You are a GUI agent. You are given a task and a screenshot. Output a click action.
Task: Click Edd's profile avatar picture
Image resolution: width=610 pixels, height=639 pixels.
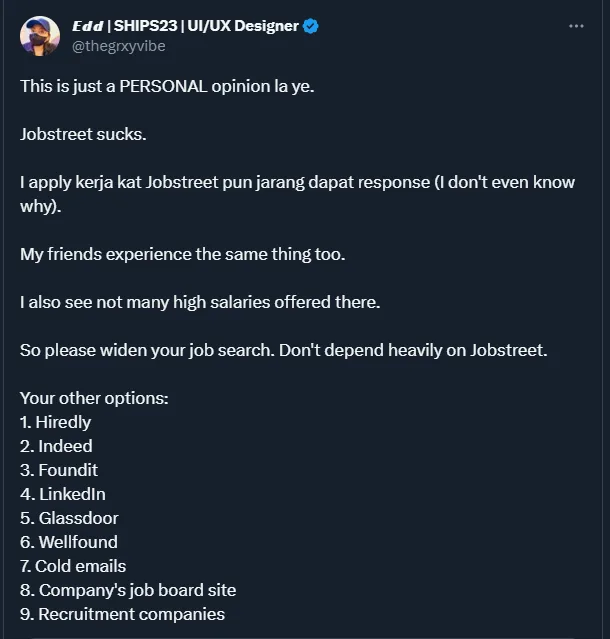tap(39, 35)
